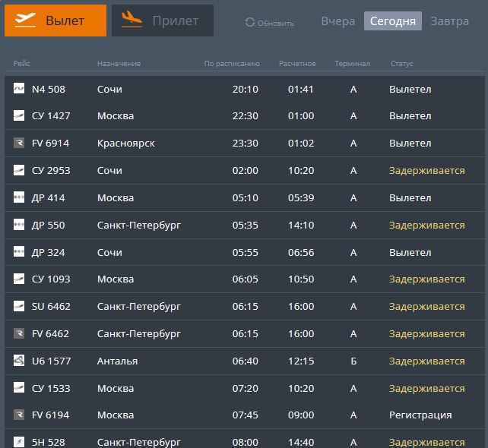Click destination Красноярск
Image resolution: width=488 pixels, height=448 pixels.
126,144
